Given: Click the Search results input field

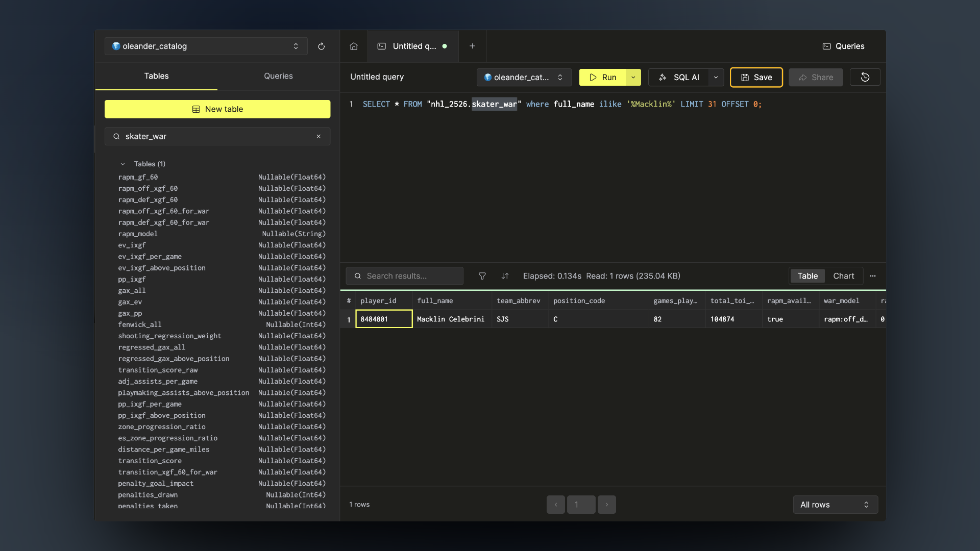Looking at the screenshot, I should pyautogui.click(x=404, y=276).
